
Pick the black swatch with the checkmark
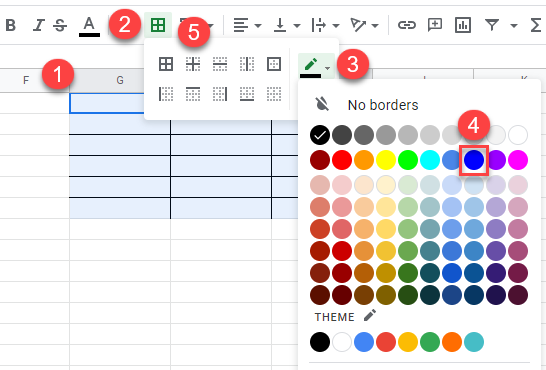[320, 135]
